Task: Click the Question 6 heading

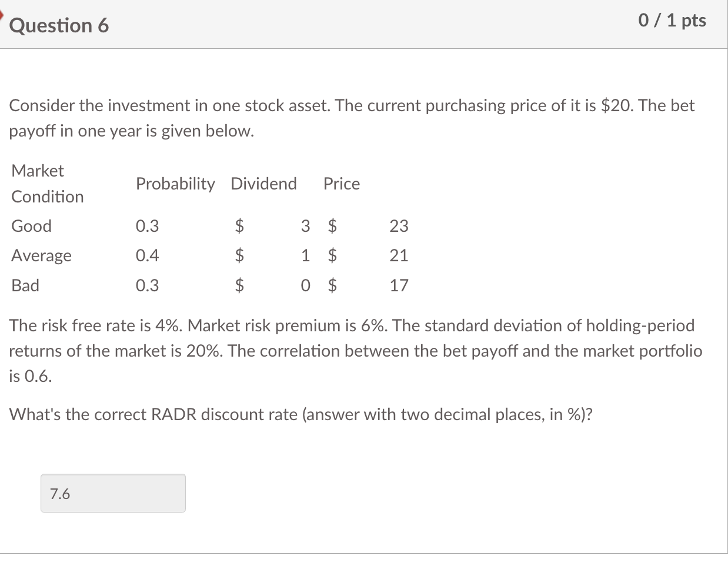Action: point(59,25)
